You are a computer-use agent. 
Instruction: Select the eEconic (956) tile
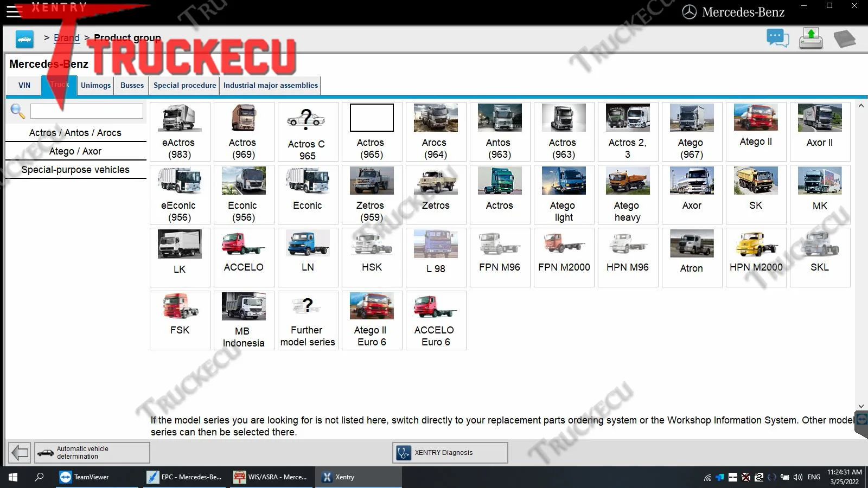coord(180,195)
